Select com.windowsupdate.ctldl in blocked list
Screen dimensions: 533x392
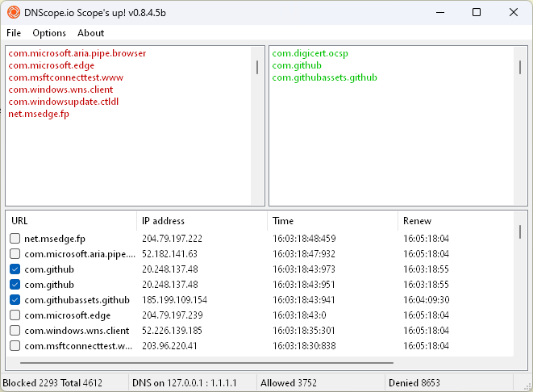pyautogui.click(x=63, y=102)
